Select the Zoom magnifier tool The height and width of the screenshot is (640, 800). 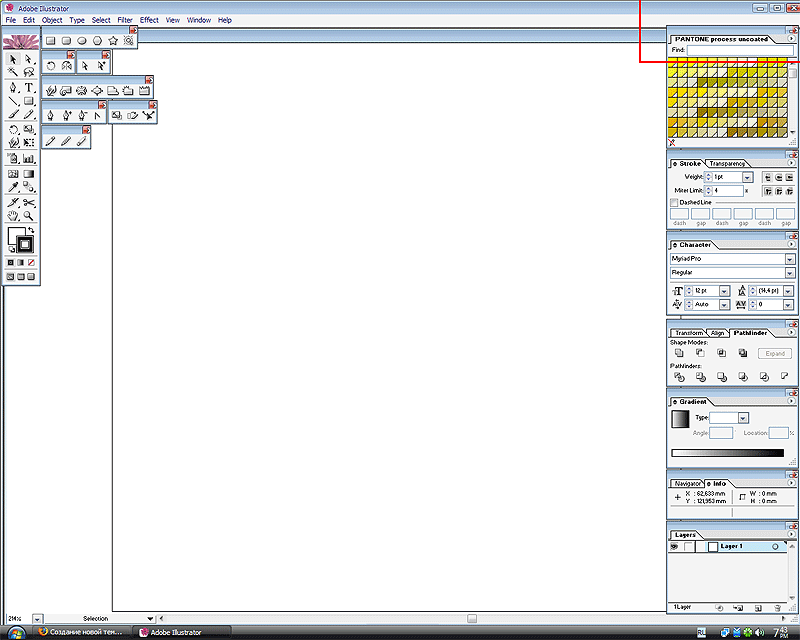point(29,216)
